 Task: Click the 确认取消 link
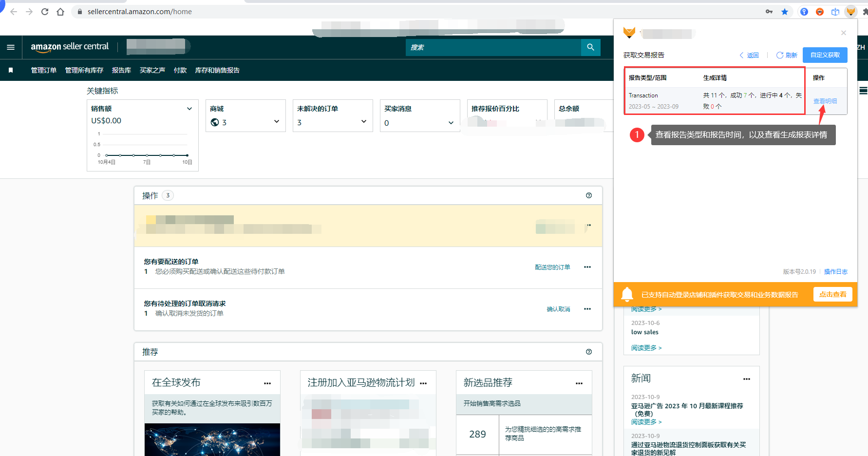(x=558, y=309)
